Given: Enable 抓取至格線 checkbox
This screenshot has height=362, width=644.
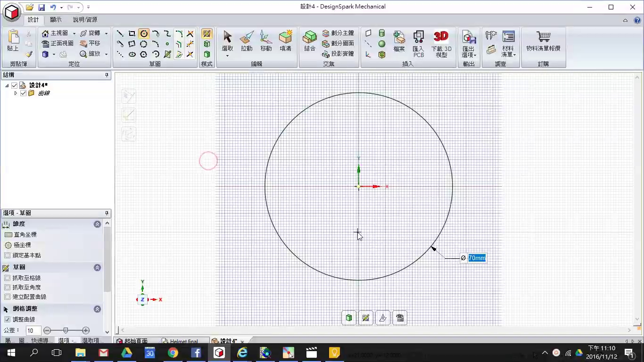Looking at the screenshot, I should click(7, 278).
